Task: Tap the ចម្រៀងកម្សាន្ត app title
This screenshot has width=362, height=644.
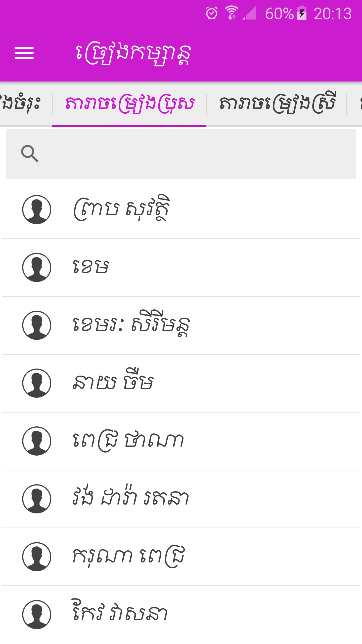Action: point(133,54)
